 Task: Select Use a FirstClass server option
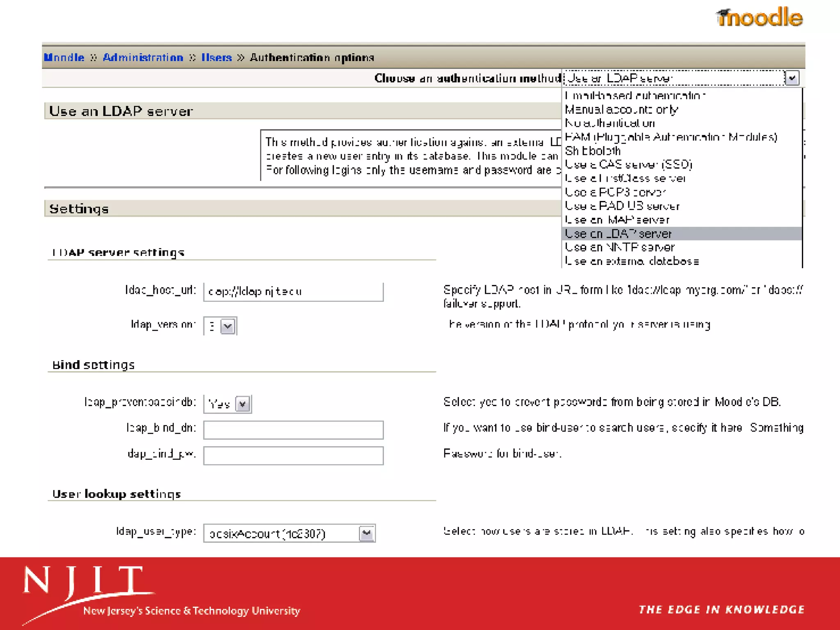682,178
